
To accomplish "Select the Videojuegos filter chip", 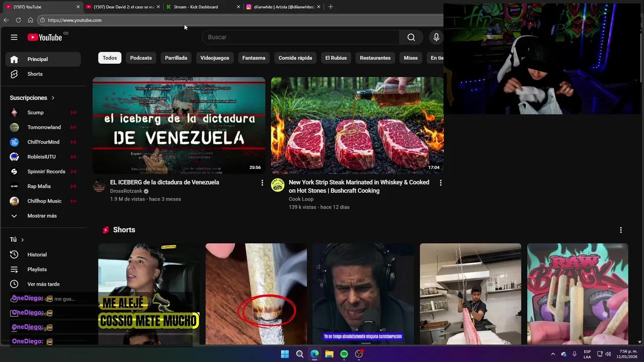I will click(x=215, y=58).
